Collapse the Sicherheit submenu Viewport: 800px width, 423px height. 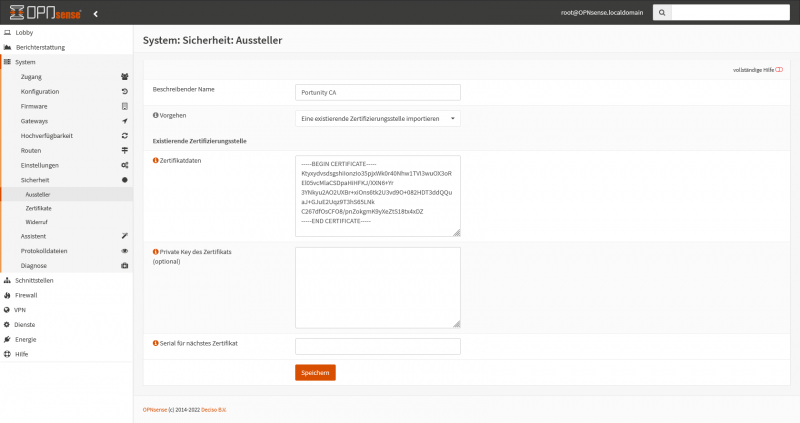coord(35,179)
